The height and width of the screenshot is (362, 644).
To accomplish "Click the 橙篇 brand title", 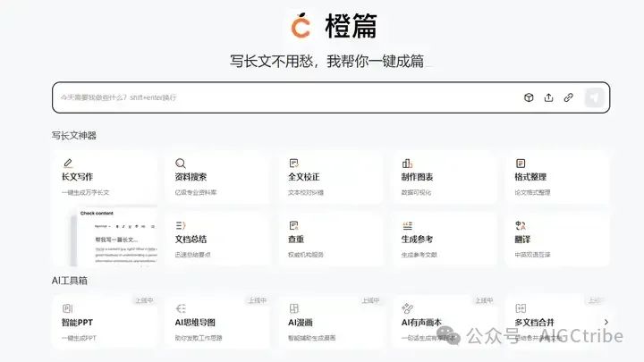I will pos(352,26).
